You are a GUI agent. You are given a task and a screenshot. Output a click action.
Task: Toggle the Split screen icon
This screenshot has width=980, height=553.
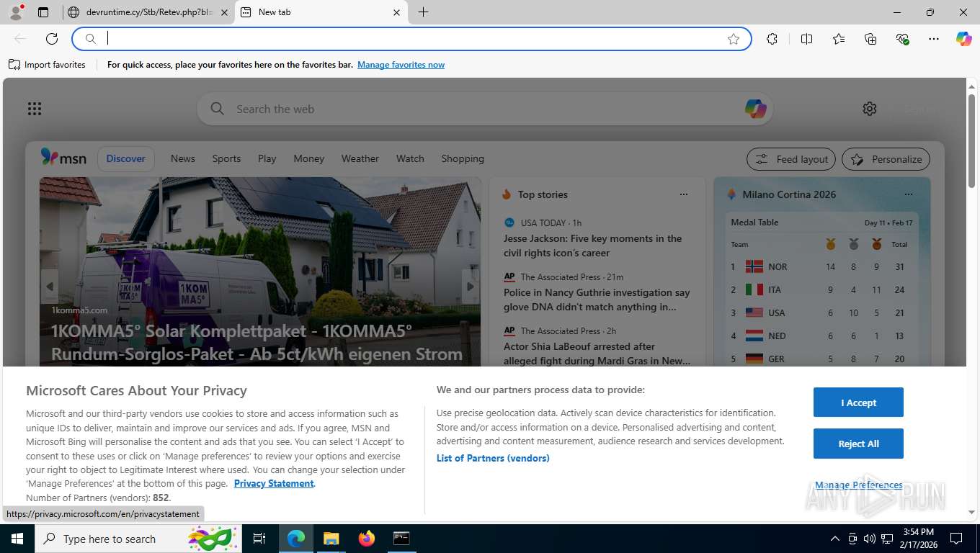tap(807, 39)
